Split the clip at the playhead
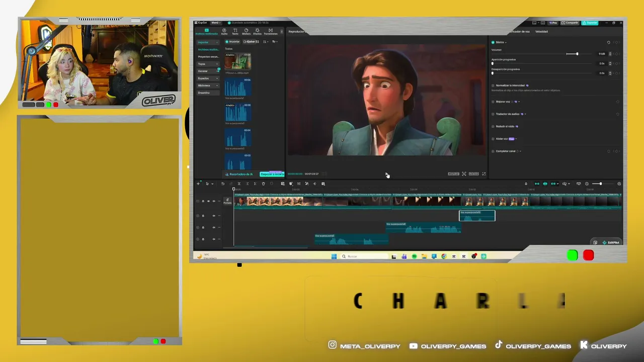Screen dimensions: 644x362 tap(239, 184)
